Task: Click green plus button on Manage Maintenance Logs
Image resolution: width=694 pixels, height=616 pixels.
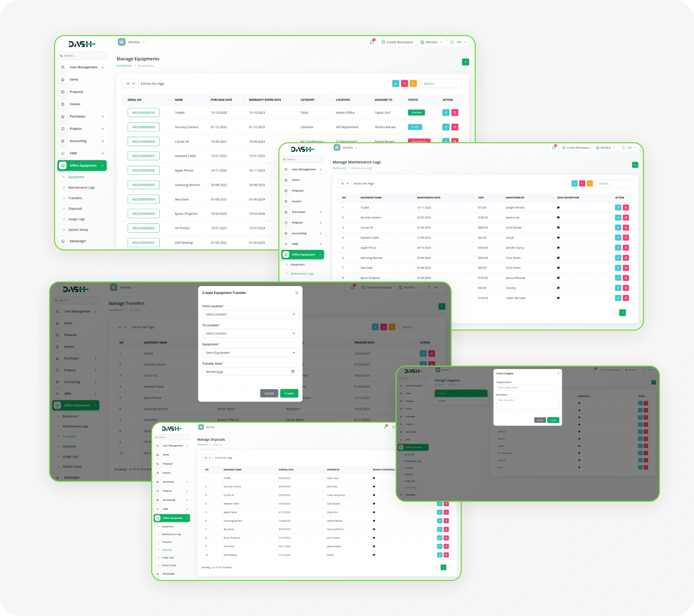Action: 635,165
